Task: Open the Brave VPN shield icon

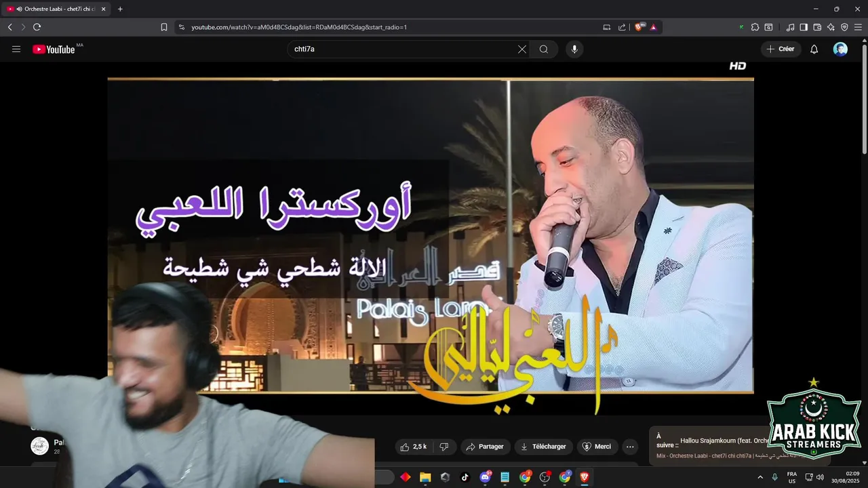Action: tap(844, 27)
